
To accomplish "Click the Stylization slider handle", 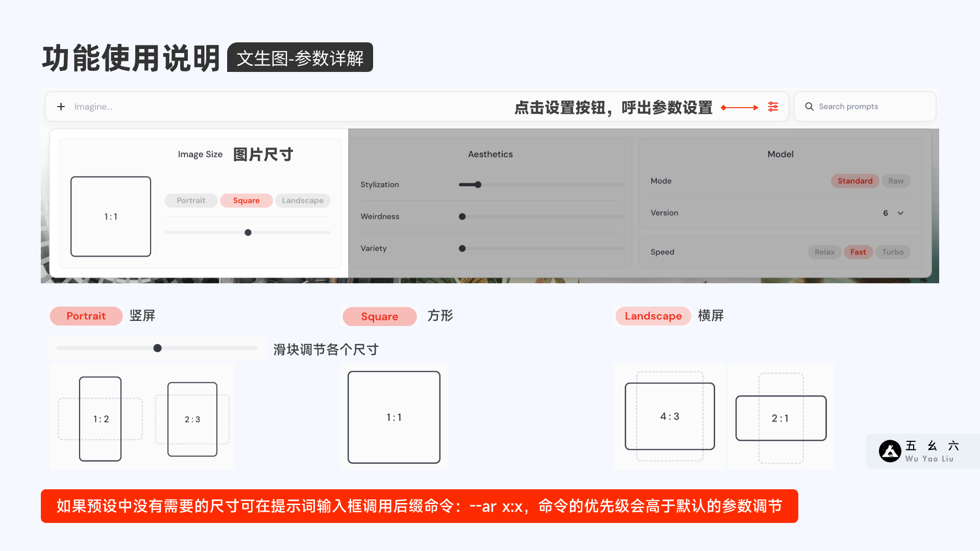I will [478, 185].
